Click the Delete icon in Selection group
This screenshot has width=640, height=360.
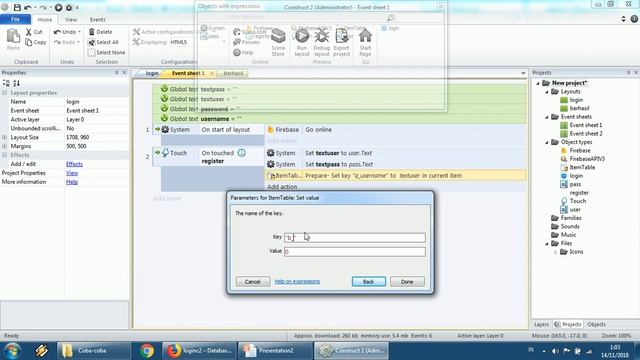tap(92, 32)
